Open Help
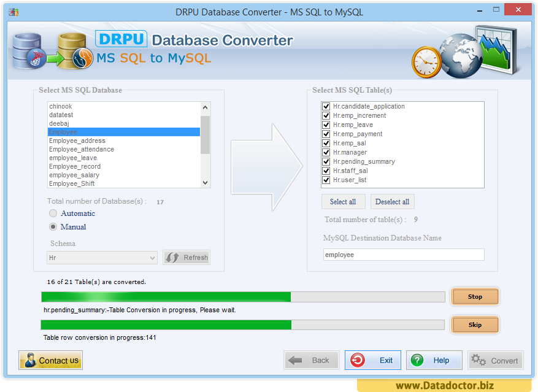Image resolution: width=538 pixels, height=392 pixels. (434, 361)
